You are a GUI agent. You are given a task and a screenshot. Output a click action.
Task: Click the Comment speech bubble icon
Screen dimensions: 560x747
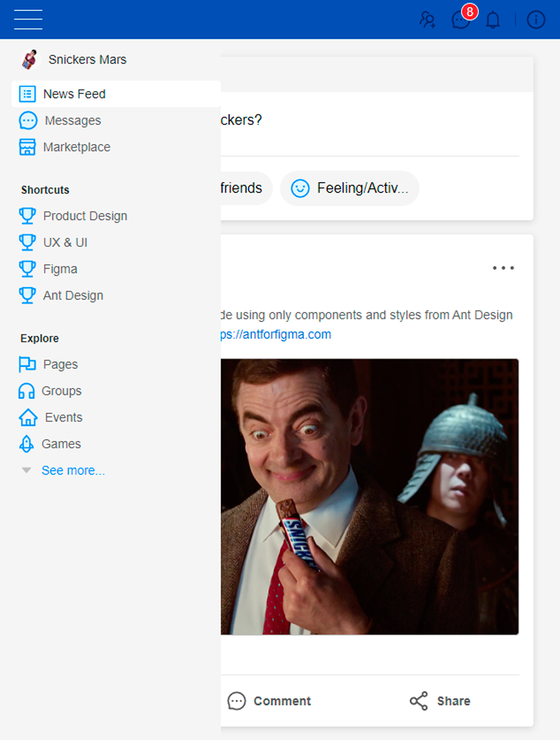(x=237, y=701)
